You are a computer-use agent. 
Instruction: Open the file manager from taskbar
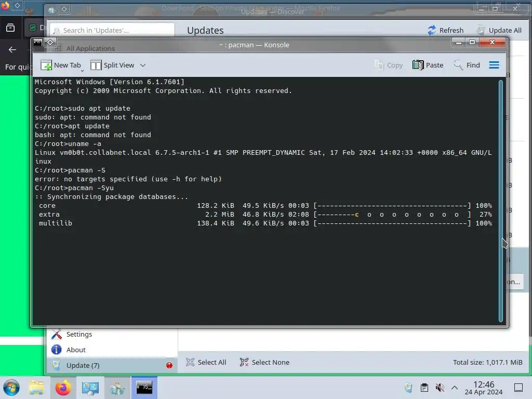tap(36, 388)
